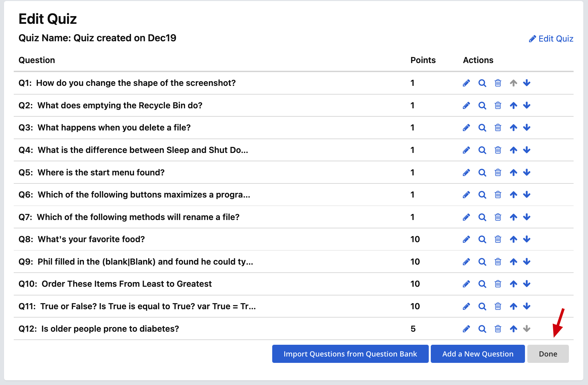
Task: Click the Done button
Action: pos(548,354)
